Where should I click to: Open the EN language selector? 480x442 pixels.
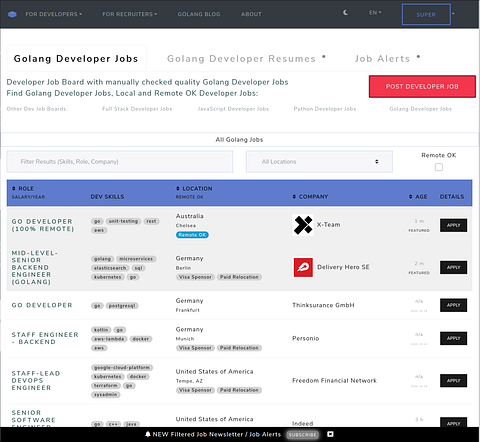coord(375,13)
